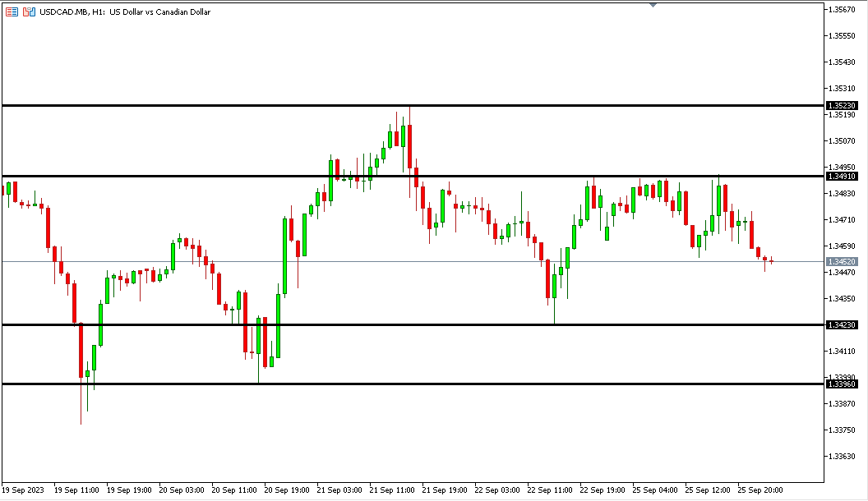Image resolution: width=868 pixels, height=501 pixels.
Task: Click the candlestick chart trading icon
Action: coord(29,11)
